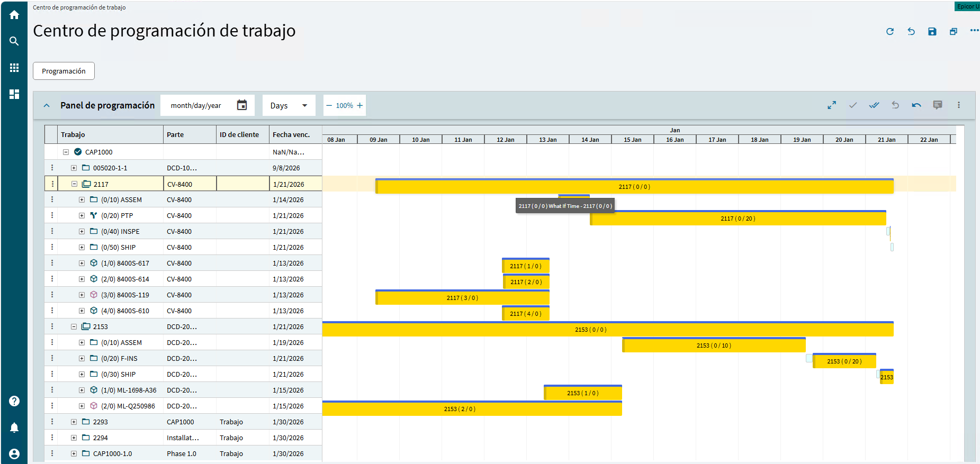Expand the (0/20) PTP operation row
This screenshot has height=464, width=980.
click(82, 215)
